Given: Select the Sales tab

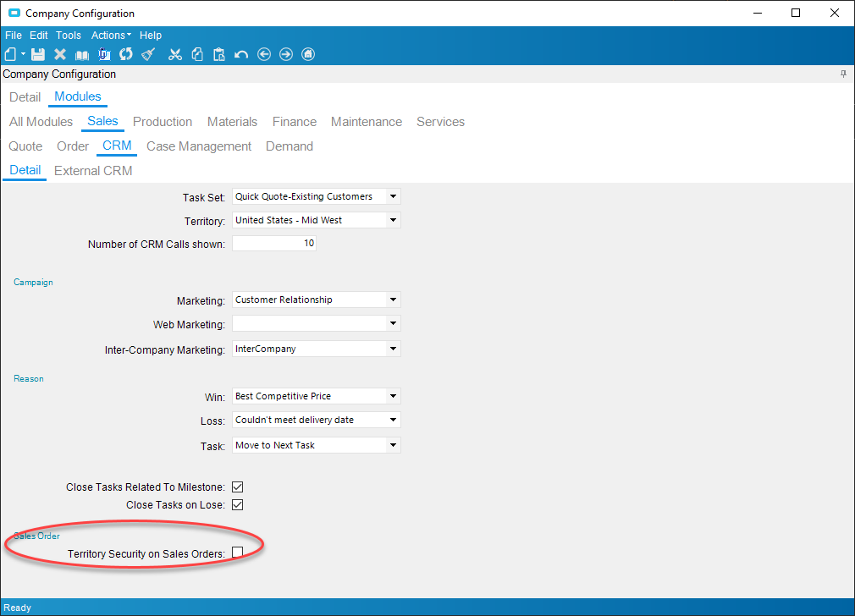Looking at the screenshot, I should [102, 121].
